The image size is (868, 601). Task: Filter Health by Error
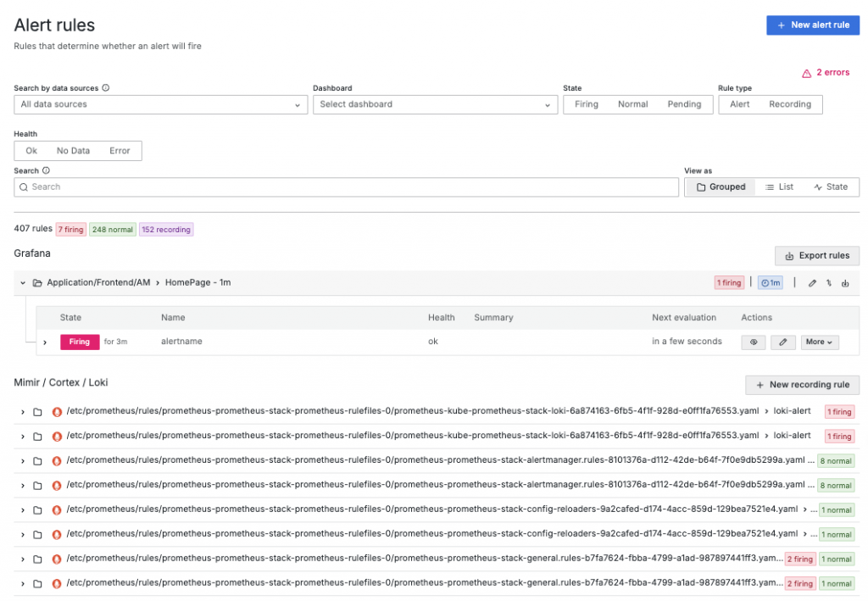120,151
